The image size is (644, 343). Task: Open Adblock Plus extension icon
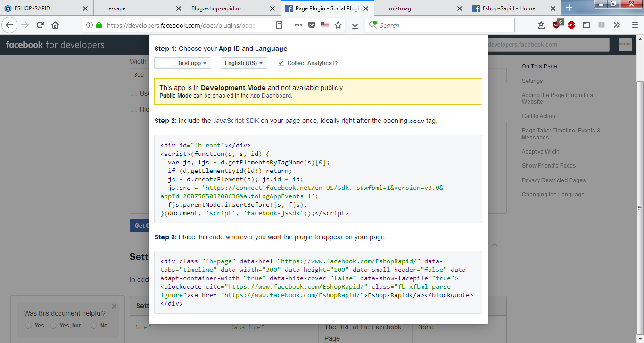[x=571, y=25]
